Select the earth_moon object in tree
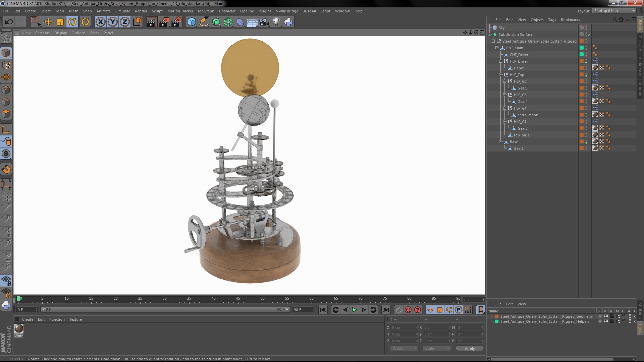The image size is (644, 362). point(528,115)
